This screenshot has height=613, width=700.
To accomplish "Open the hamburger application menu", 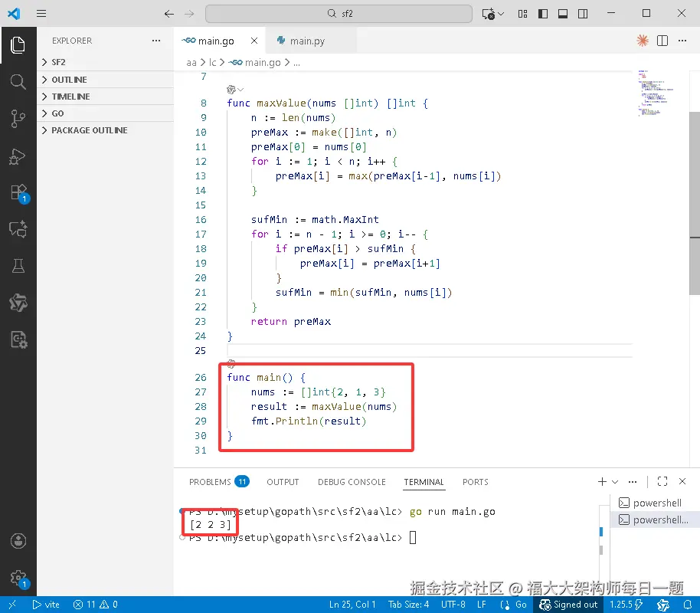I will tap(41, 13).
